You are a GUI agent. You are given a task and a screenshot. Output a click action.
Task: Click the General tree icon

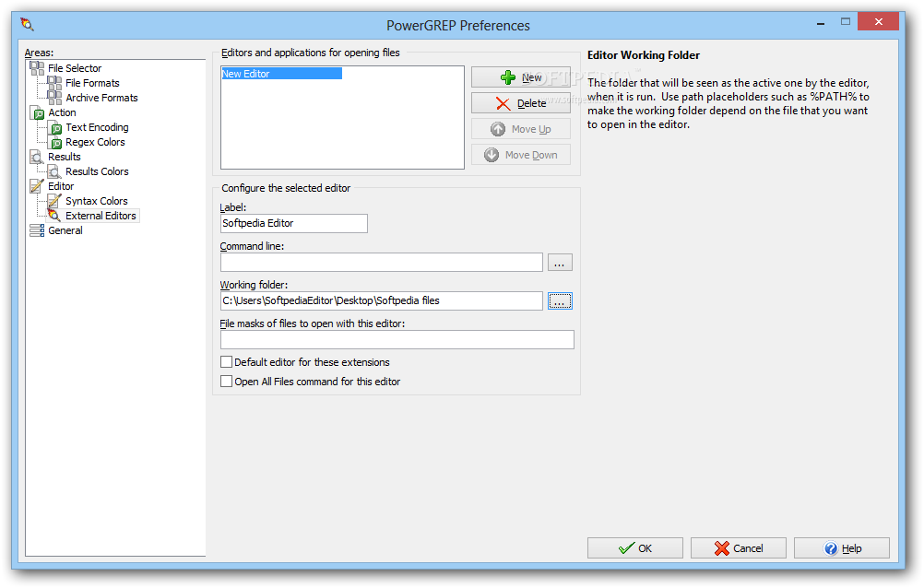click(x=37, y=229)
